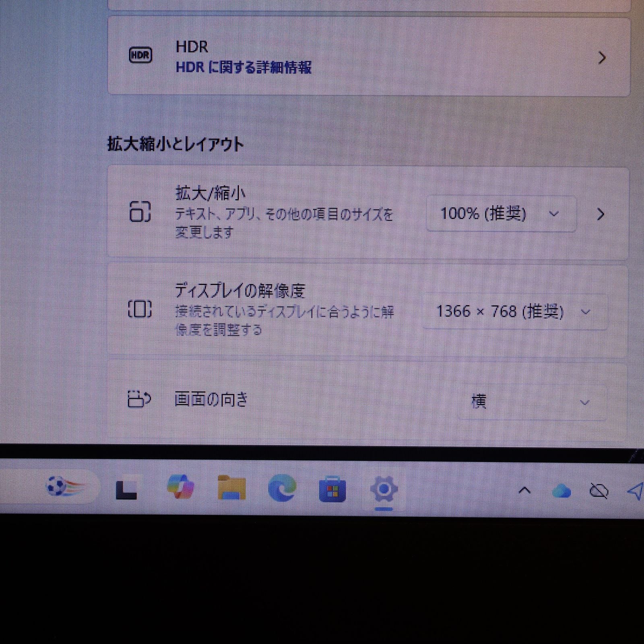The width and height of the screenshot is (644, 644).
Task: Select the 拡大縮小とレイアウト heading text
Action: [175, 144]
